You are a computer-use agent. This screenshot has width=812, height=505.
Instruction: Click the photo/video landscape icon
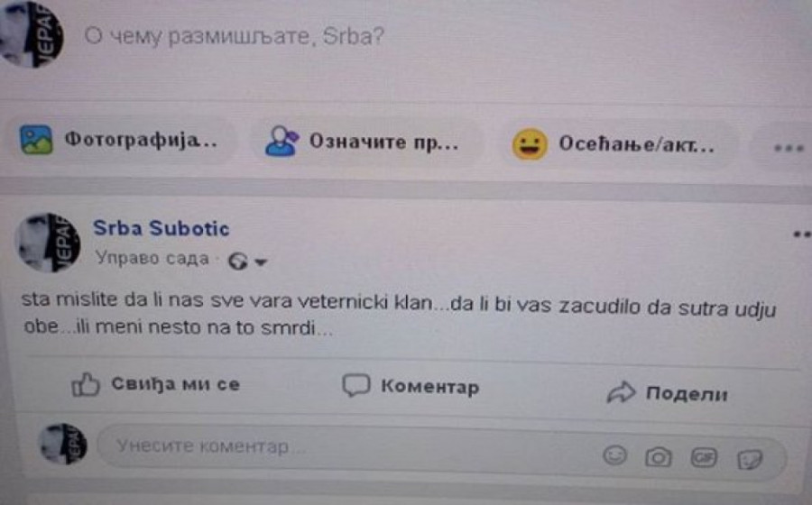(36, 140)
